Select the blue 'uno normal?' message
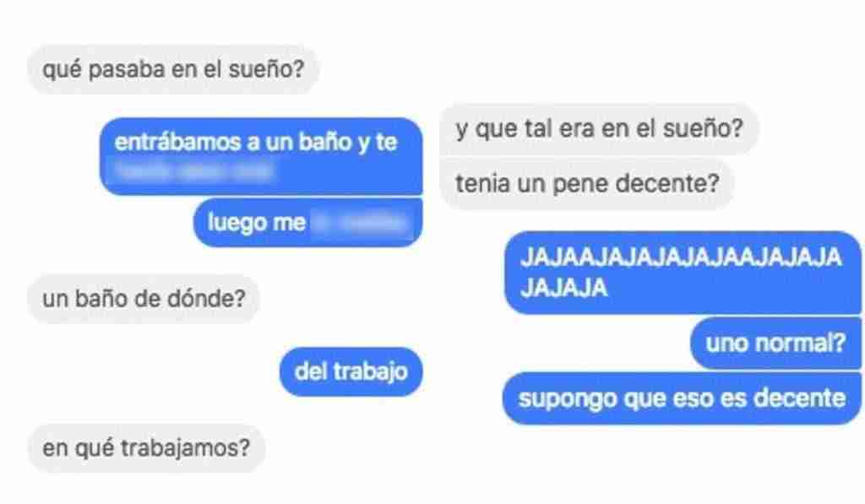The image size is (865, 504). [x=775, y=343]
